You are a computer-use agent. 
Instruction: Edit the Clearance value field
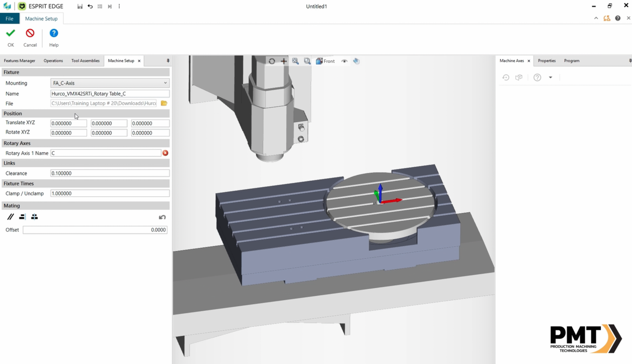tap(110, 173)
